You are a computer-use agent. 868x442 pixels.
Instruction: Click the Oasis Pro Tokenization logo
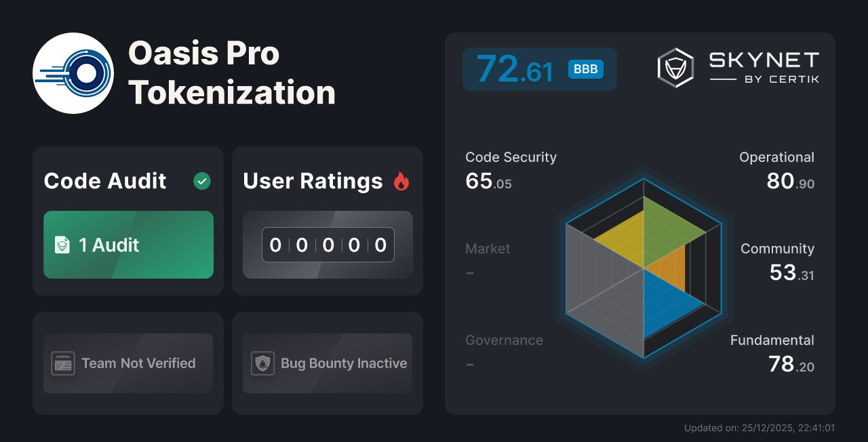click(x=73, y=73)
